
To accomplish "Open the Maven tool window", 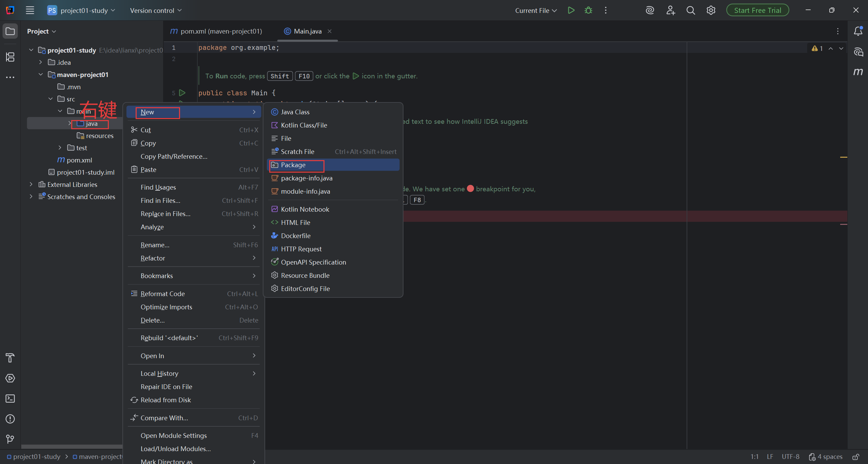I will coord(858,72).
